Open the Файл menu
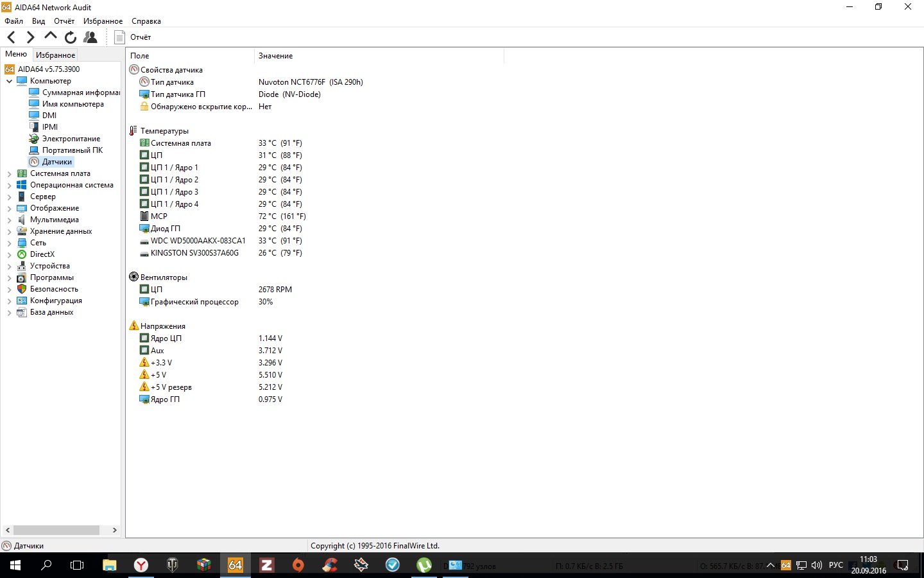This screenshot has height=578, width=924. pos(13,21)
